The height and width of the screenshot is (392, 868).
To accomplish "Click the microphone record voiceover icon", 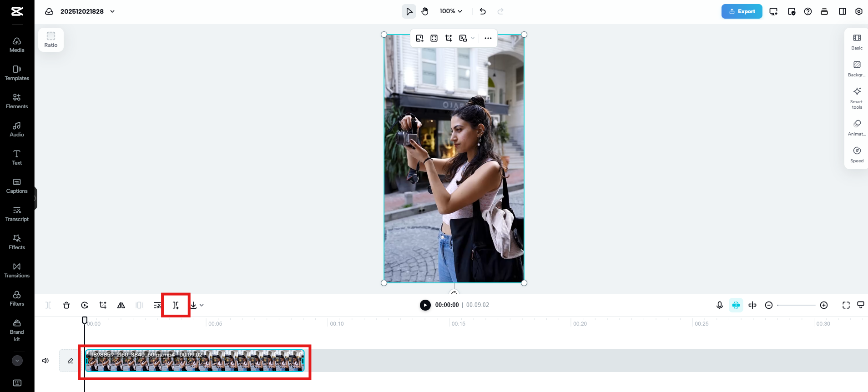I will [719, 305].
